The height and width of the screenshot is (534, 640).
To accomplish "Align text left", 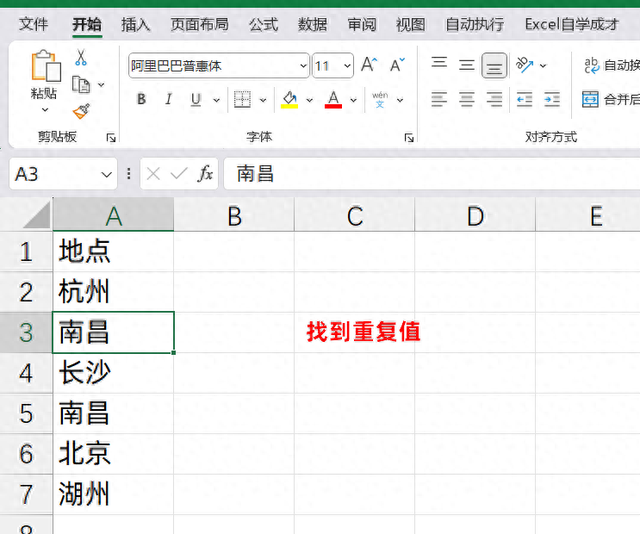I will (439, 99).
